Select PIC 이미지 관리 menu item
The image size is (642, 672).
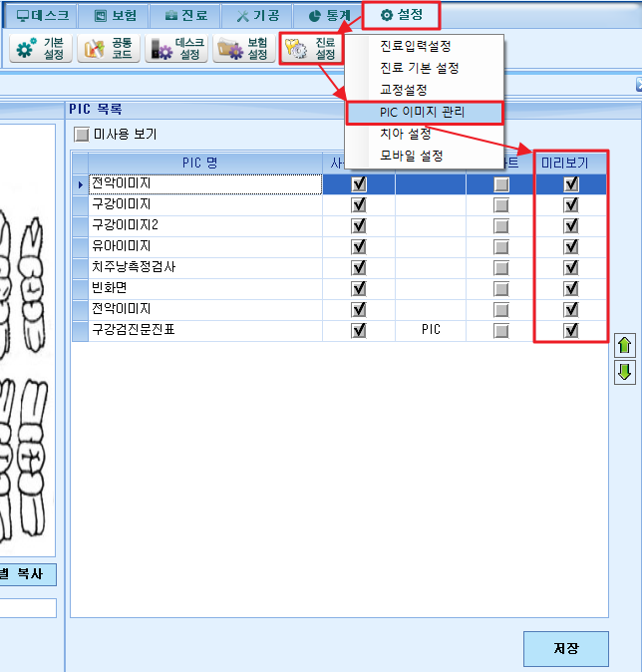(424, 113)
